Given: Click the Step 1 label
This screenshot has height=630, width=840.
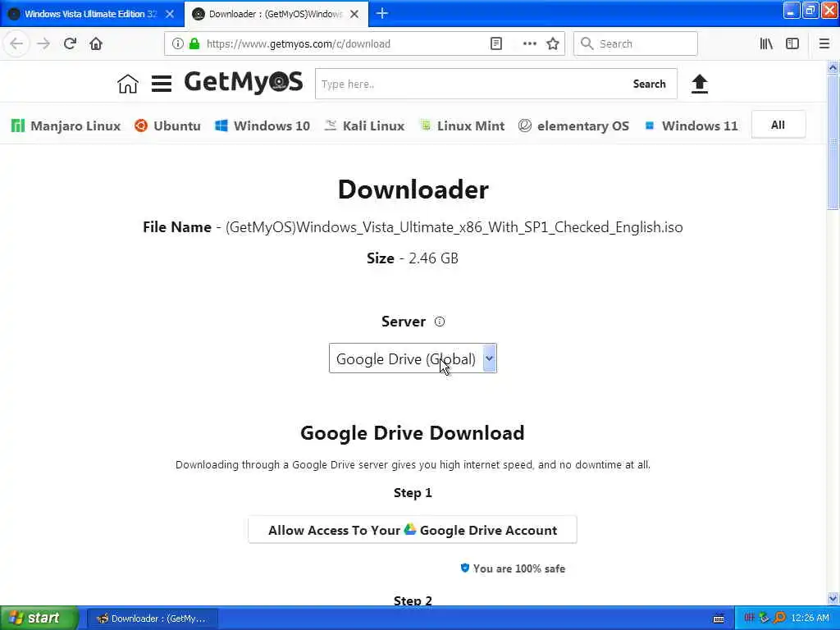Looking at the screenshot, I should [413, 493].
